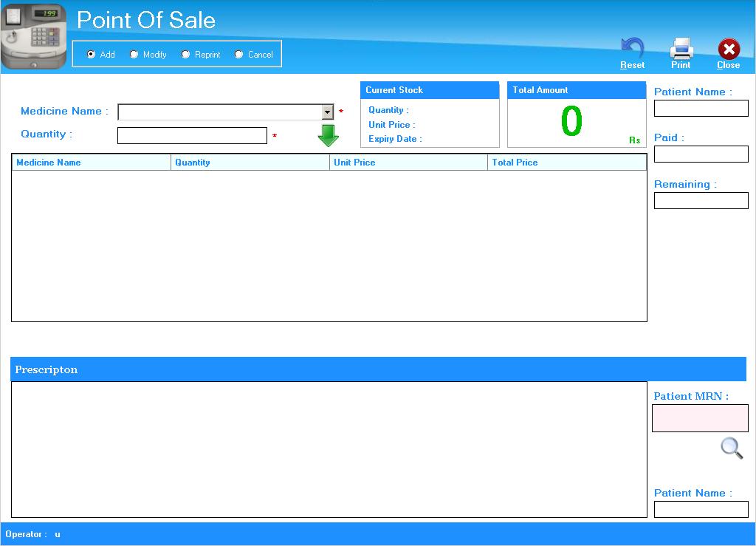Click the Current Stock panel header
The image size is (756, 546).
tap(430, 90)
